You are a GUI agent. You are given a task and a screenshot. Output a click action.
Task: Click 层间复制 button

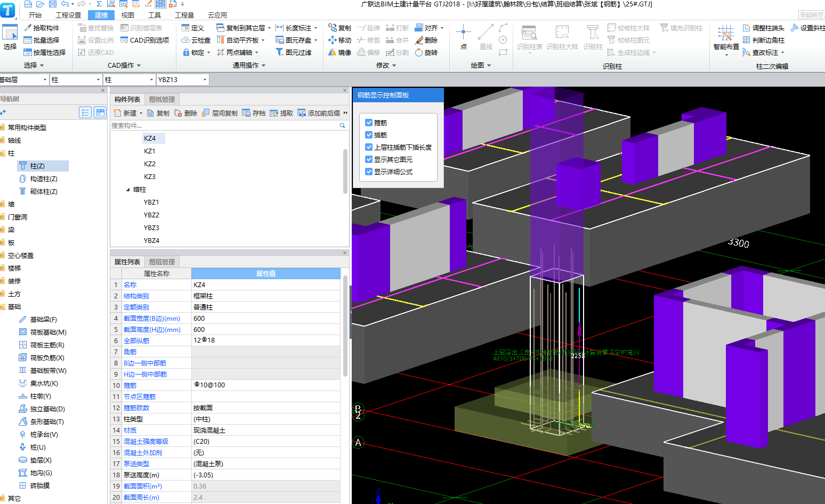pos(220,113)
